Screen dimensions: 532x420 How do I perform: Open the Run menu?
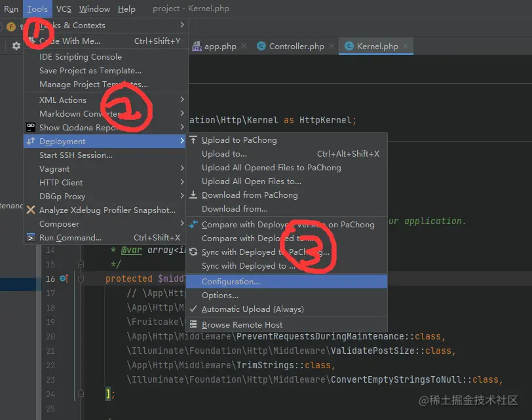11,9
